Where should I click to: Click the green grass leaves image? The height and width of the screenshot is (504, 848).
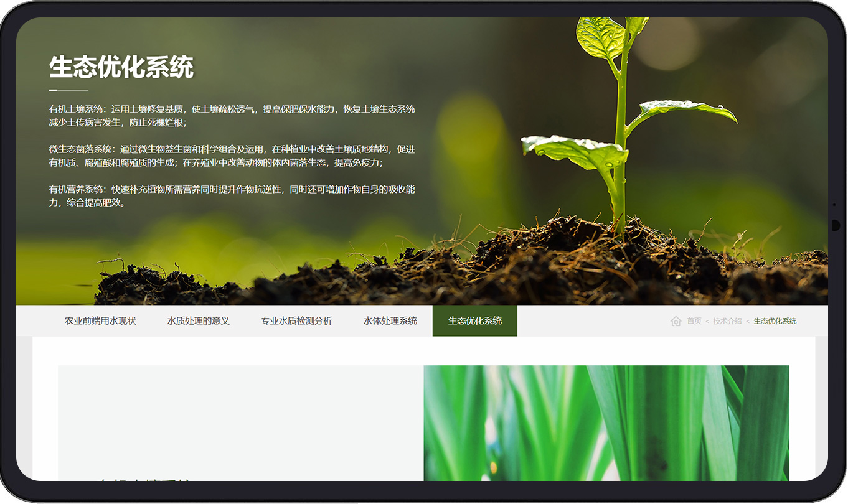(x=606, y=423)
